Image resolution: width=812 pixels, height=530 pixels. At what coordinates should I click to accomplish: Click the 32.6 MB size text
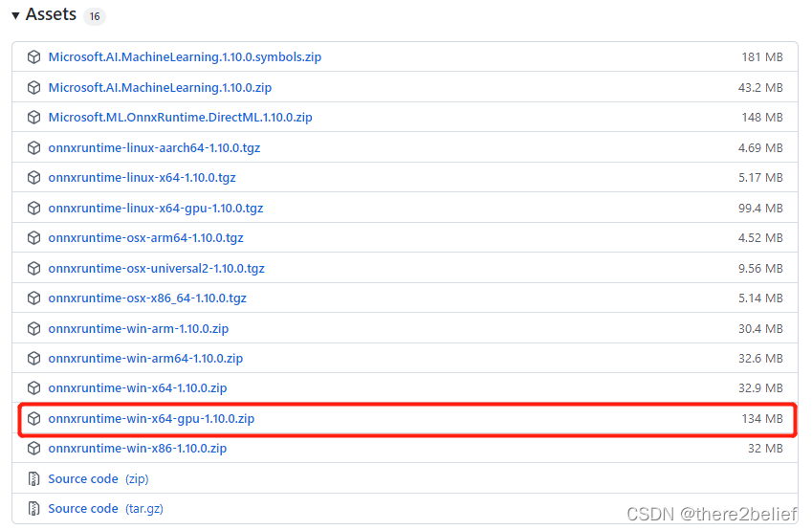(x=760, y=359)
